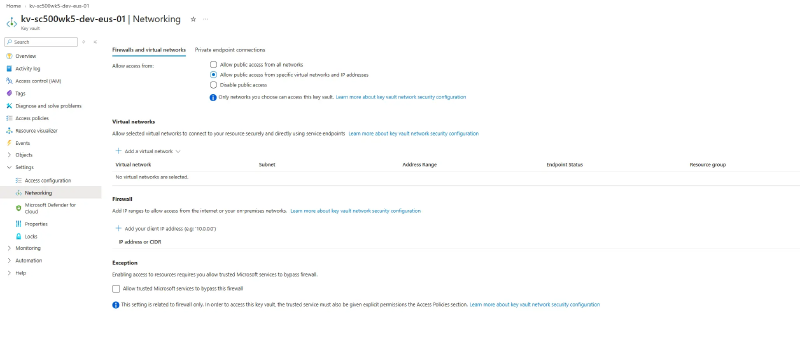This screenshot has height=361, width=800.
Task: Click info icon beside 'This setting is related'
Action: click(116, 305)
